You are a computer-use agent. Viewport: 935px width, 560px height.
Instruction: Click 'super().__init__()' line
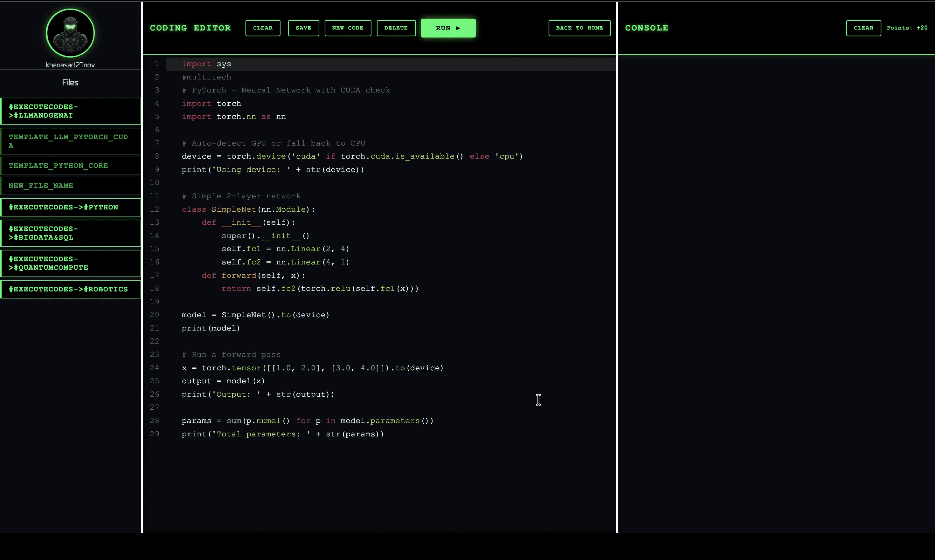pyautogui.click(x=266, y=236)
